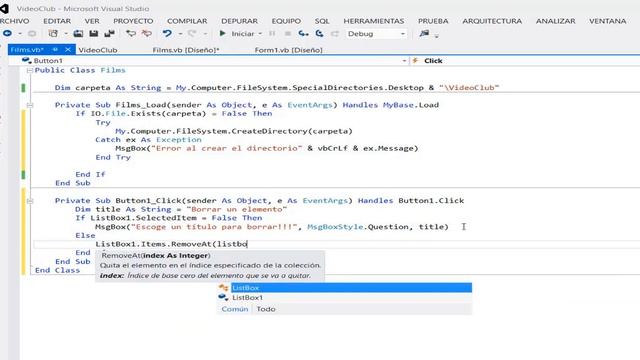Switch to the VideoClub tab
The width and height of the screenshot is (640, 360).
pyautogui.click(x=98, y=50)
